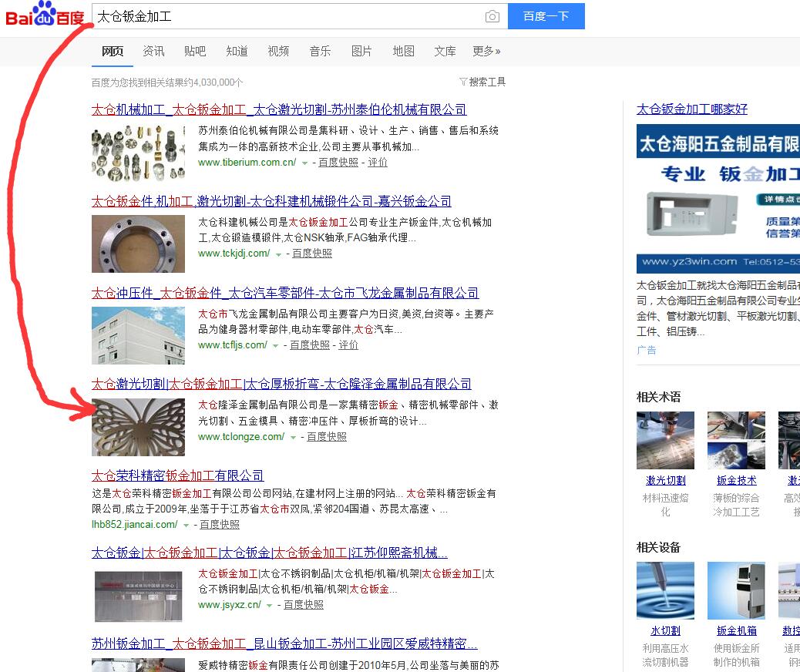Image resolution: width=800 pixels, height=672 pixels.
Task: Open the 激光切割 related term link
Action: pyautogui.click(x=666, y=481)
